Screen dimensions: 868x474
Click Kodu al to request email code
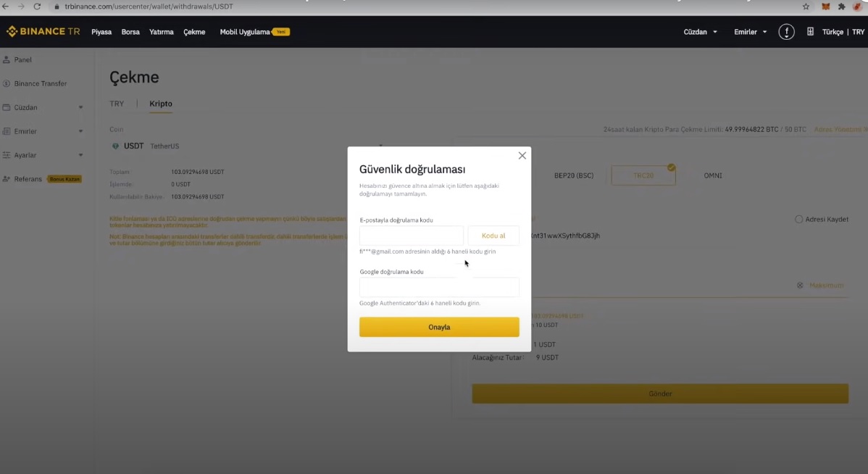click(493, 236)
